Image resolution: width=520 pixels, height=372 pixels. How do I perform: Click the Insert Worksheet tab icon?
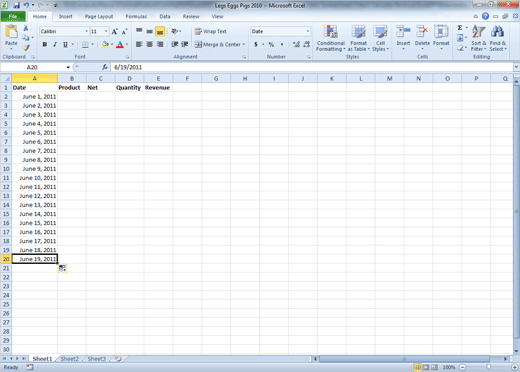tap(118, 359)
